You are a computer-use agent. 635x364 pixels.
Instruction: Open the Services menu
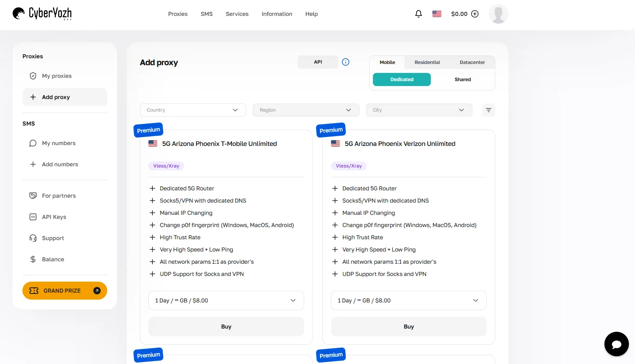click(237, 14)
